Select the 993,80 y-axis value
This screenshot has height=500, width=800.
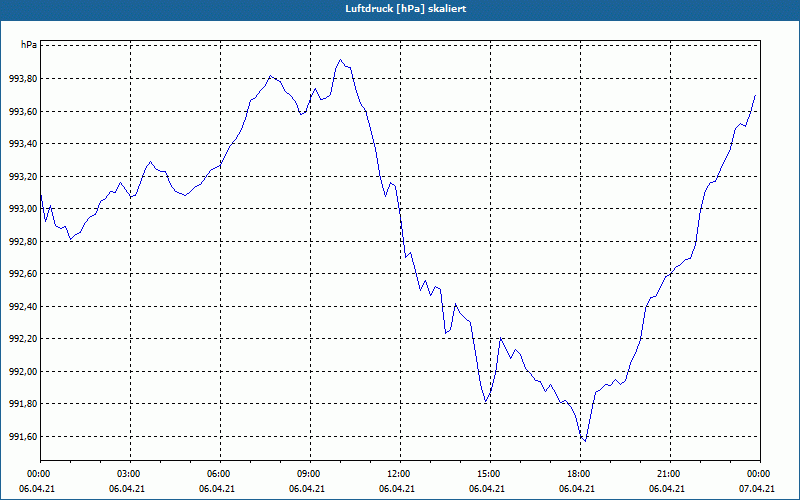click(23, 79)
